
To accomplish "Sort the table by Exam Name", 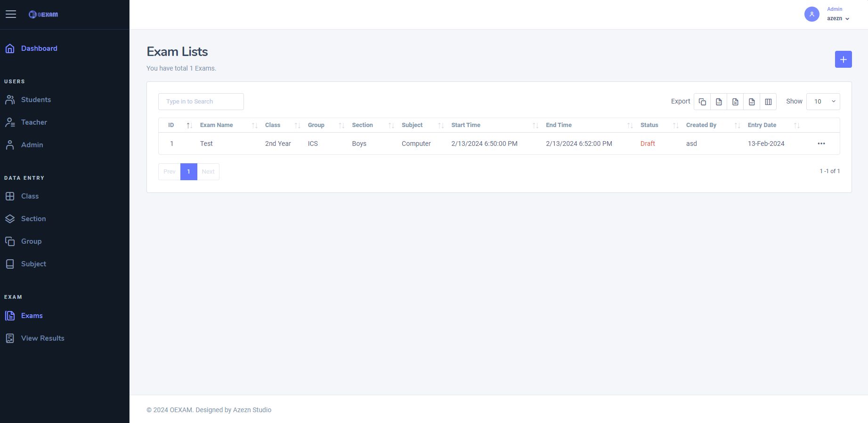I will point(217,125).
